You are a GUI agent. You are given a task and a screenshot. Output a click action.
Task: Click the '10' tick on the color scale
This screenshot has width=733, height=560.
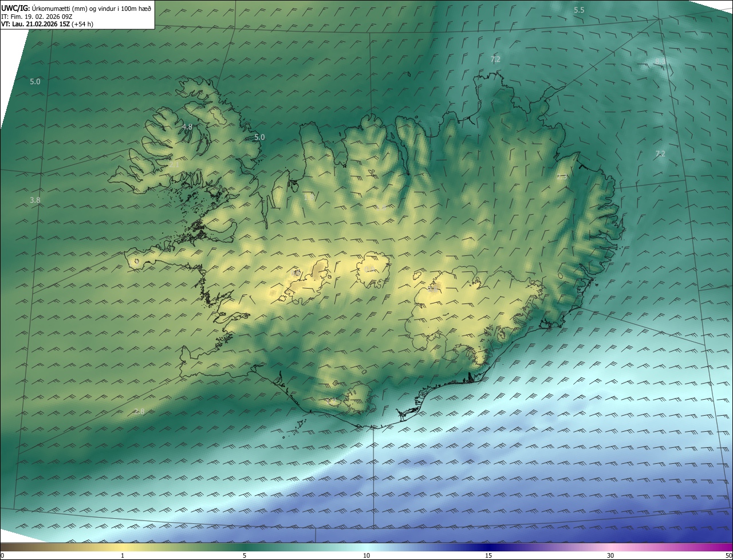[366, 555]
